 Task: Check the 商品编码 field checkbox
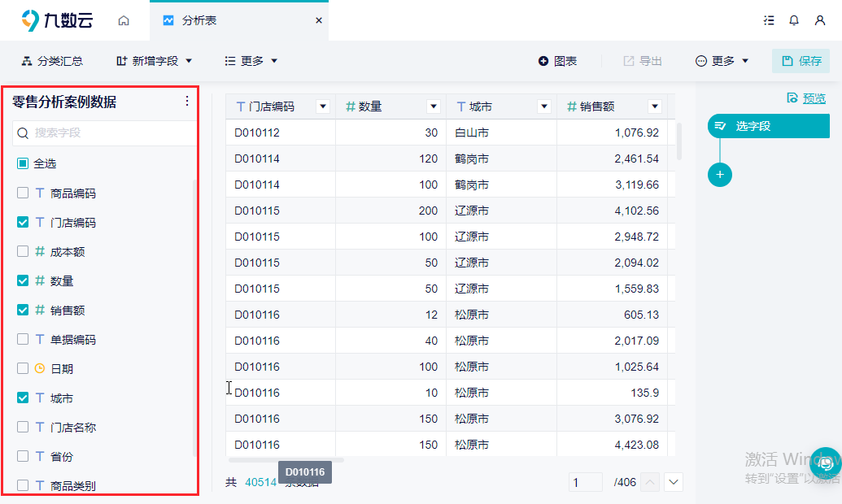coord(23,193)
